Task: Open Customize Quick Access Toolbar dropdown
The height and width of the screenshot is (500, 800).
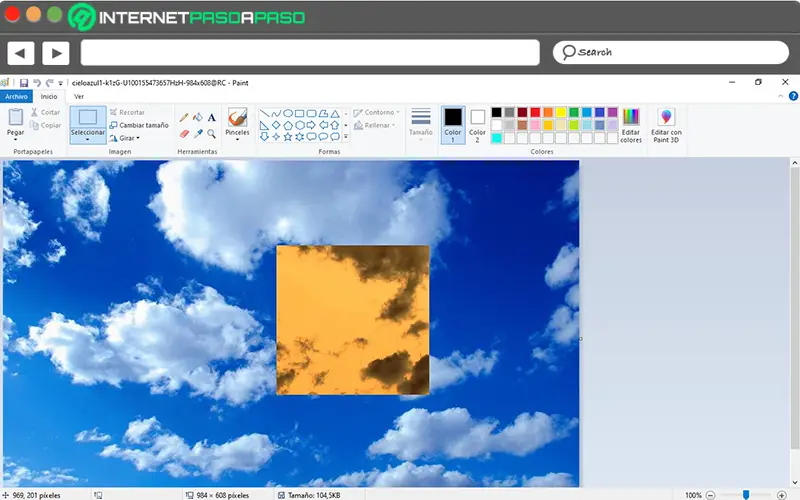Action: point(61,83)
